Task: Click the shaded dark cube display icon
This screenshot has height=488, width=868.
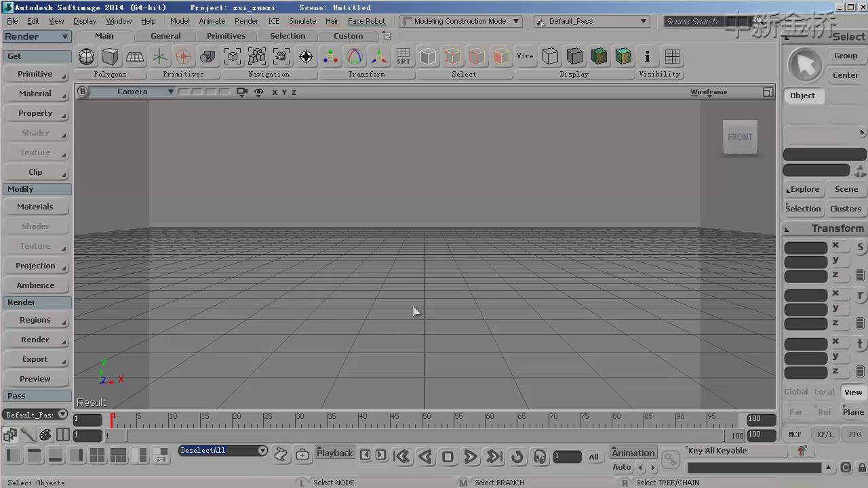Action: (x=574, y=56)
